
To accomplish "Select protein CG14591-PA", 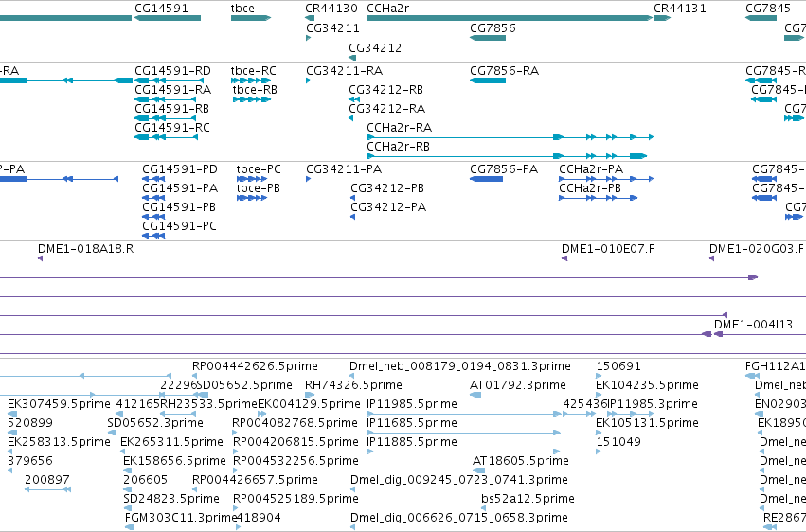I will tap(180, 188).
